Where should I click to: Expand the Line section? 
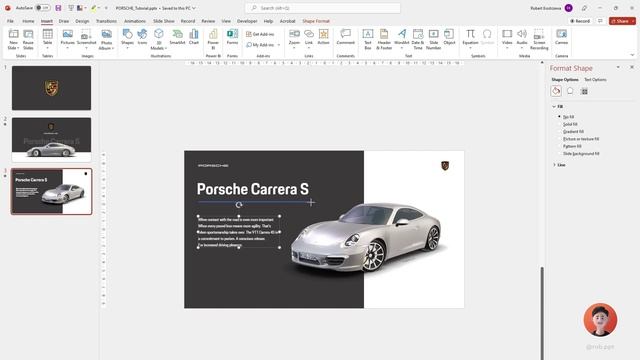click(x=554, y=165)
